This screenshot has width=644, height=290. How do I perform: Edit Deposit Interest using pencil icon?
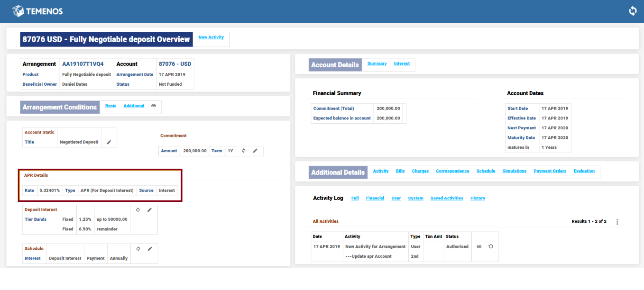click(149, 209)
